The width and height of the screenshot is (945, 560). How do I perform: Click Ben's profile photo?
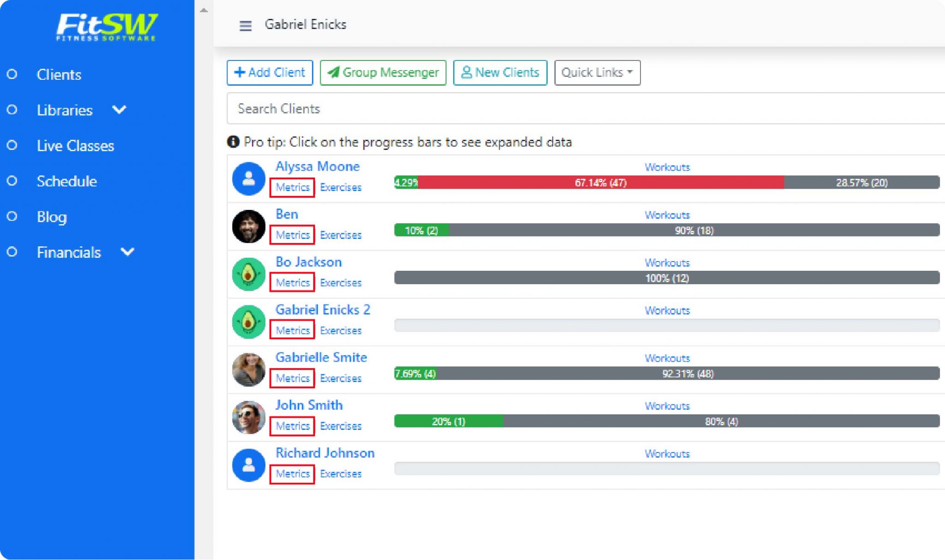pyautogui.click(x=249, y=226)
